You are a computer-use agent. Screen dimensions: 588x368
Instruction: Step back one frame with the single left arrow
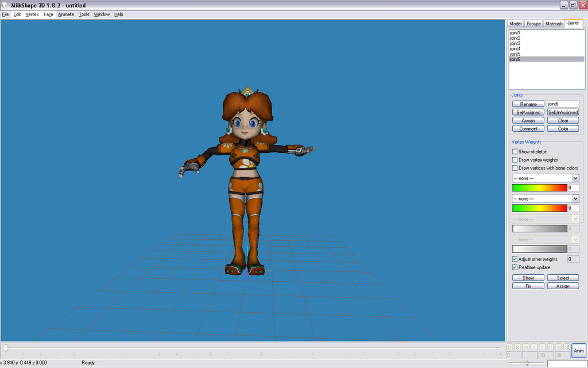534,347
